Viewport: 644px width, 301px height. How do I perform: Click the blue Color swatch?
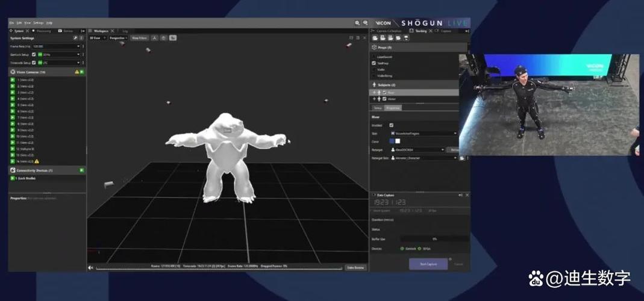tap(392, 141)
